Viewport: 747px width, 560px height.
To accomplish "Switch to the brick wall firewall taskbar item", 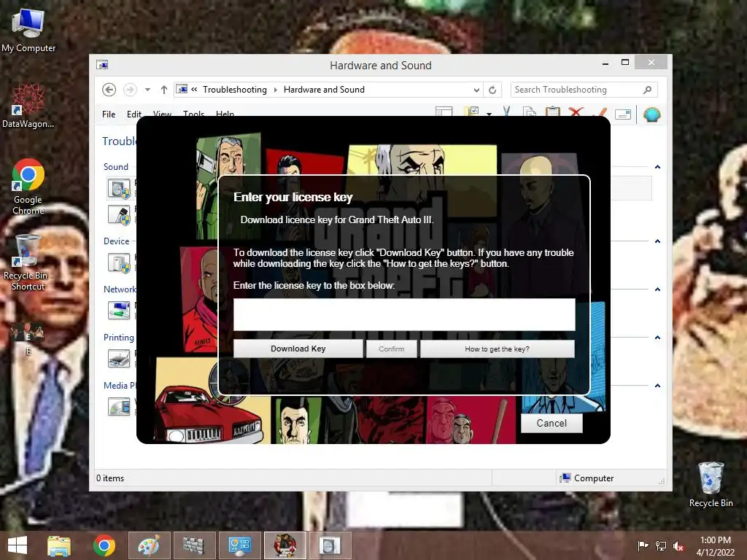I will tap(193, 545).
